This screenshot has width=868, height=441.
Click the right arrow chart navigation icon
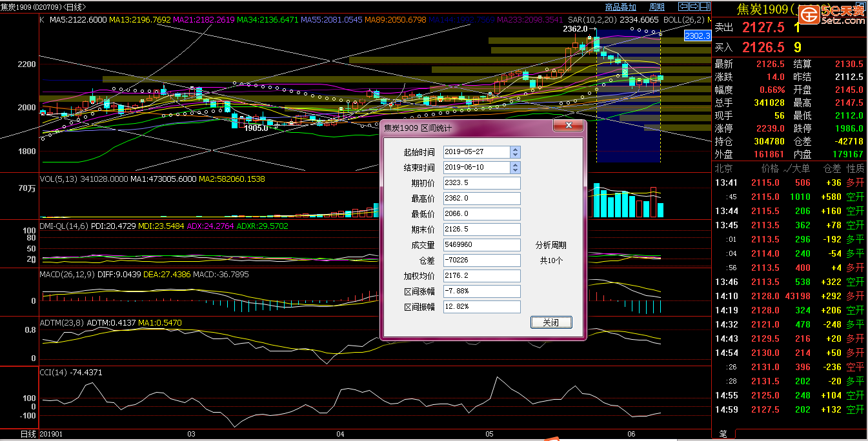[x=694, y=6]
